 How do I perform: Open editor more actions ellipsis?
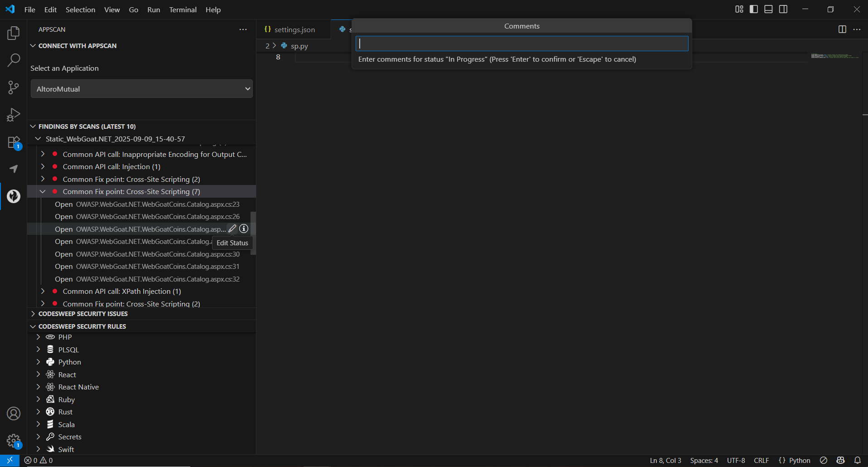click(857, 29)
